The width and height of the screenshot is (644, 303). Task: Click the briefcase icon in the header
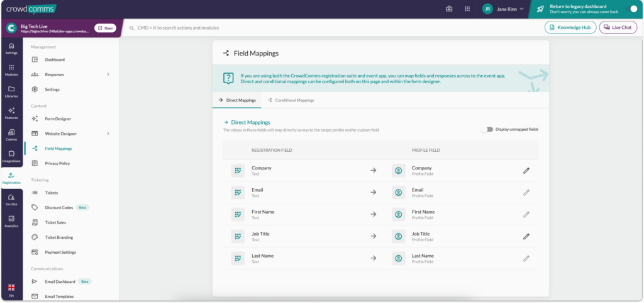click(x=449, y=9)
